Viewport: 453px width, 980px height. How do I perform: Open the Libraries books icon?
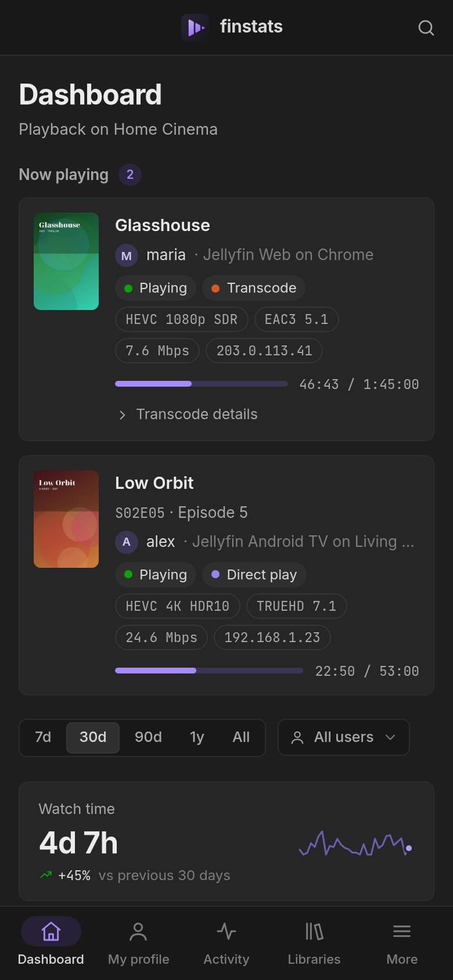(x=314, y=931)
